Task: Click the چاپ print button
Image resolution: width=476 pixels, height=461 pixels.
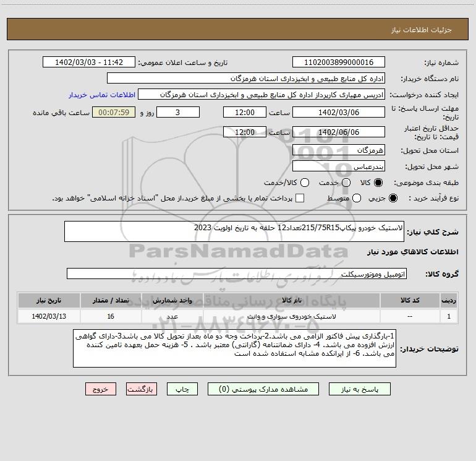Action: 182,389
